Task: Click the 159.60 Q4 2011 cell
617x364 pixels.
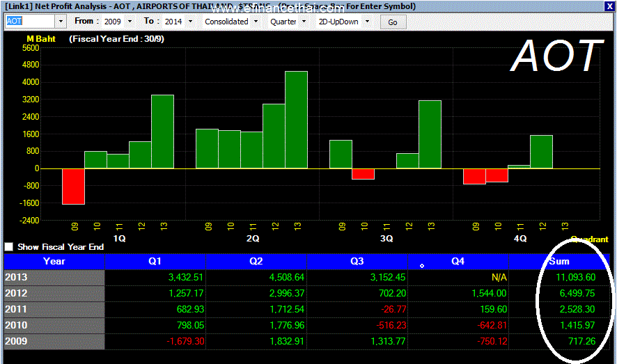Action: [458, 309]
